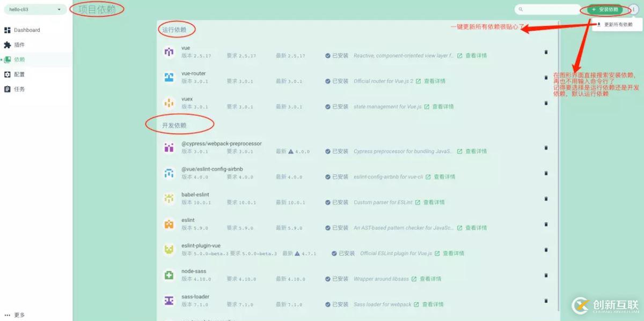
Task: Click the vuex package logo
Action: click(169, 103)
